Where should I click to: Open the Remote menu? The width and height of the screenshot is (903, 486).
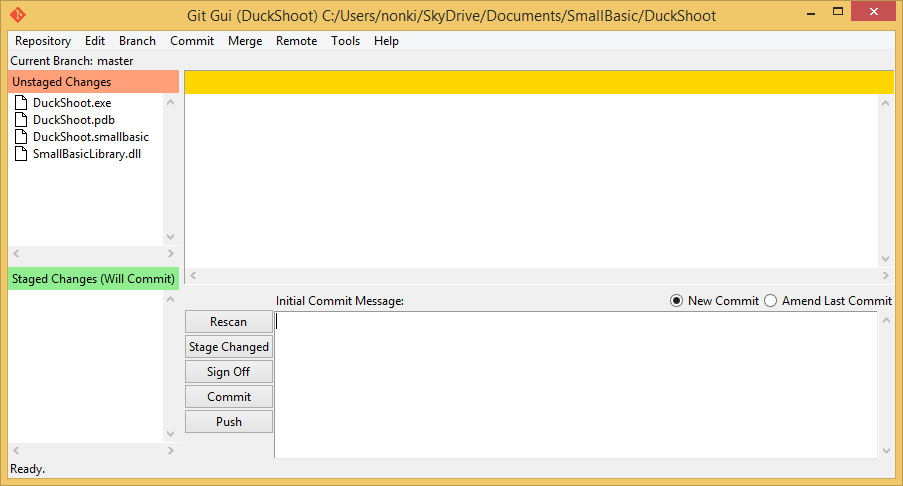[296, 41]
